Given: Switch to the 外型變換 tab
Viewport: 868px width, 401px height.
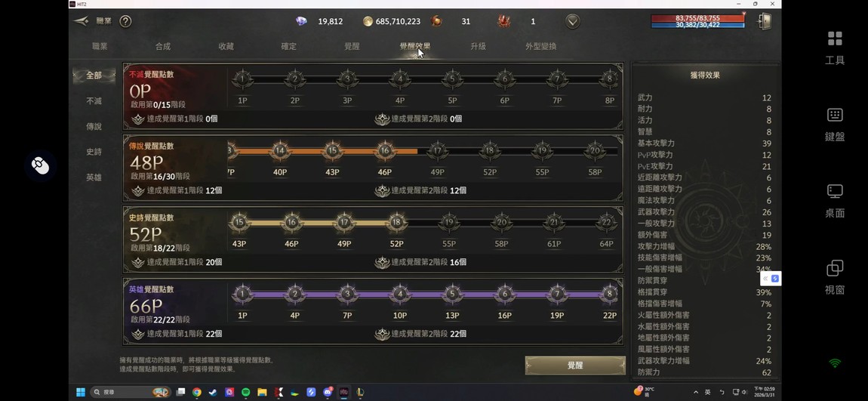Looking at the screenshot, I should point(541,47).
